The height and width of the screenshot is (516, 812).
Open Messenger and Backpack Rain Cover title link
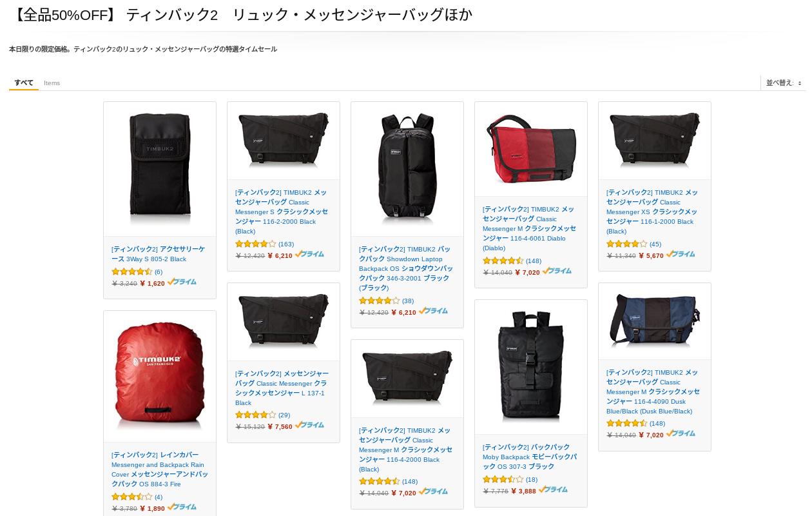pos(160,469)
